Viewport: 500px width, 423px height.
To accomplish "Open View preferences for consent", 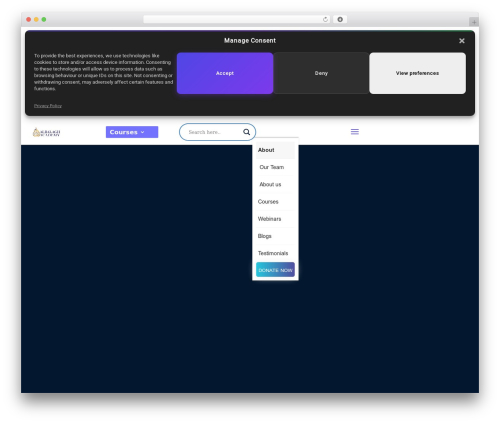I will pyautogui.click(x=417, y=73).
